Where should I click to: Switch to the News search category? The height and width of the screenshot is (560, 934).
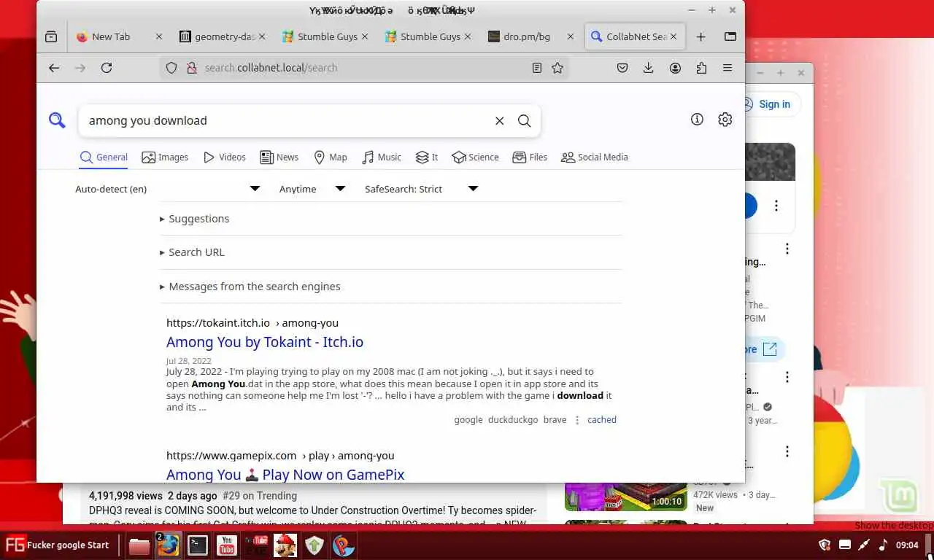tap(279, 157)
